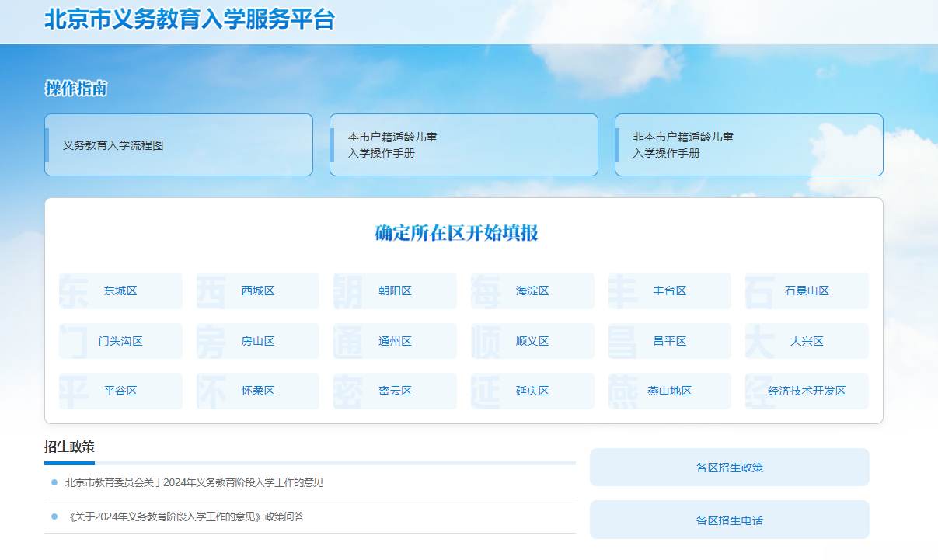
Task: Open 非本市户籍适龄儿童入学操作手册 card
Action: 749,145
